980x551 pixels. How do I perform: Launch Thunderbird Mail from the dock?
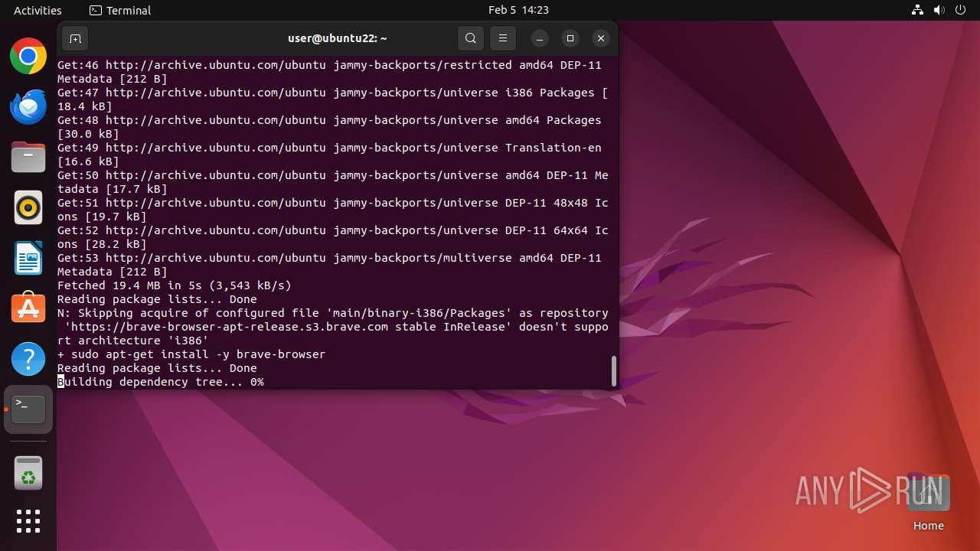[x=28, y=106]
